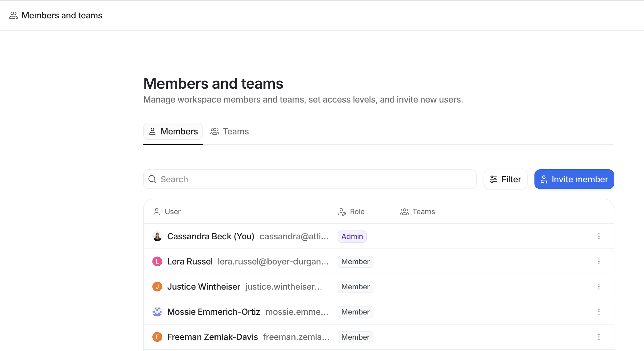Click the Teams column header icon
Viewport: 644px width, 351px height.
(404, 212)
